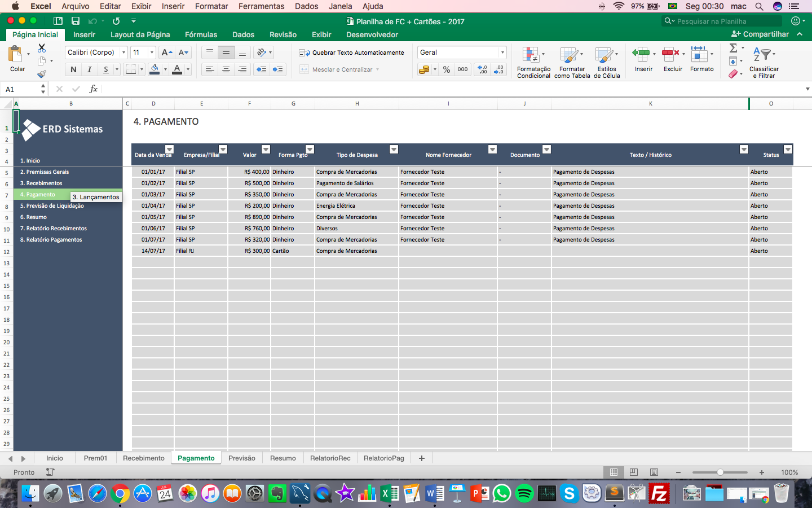
Task: Switch to the Fórmulas ribbon tab
Action: (201, 34)
